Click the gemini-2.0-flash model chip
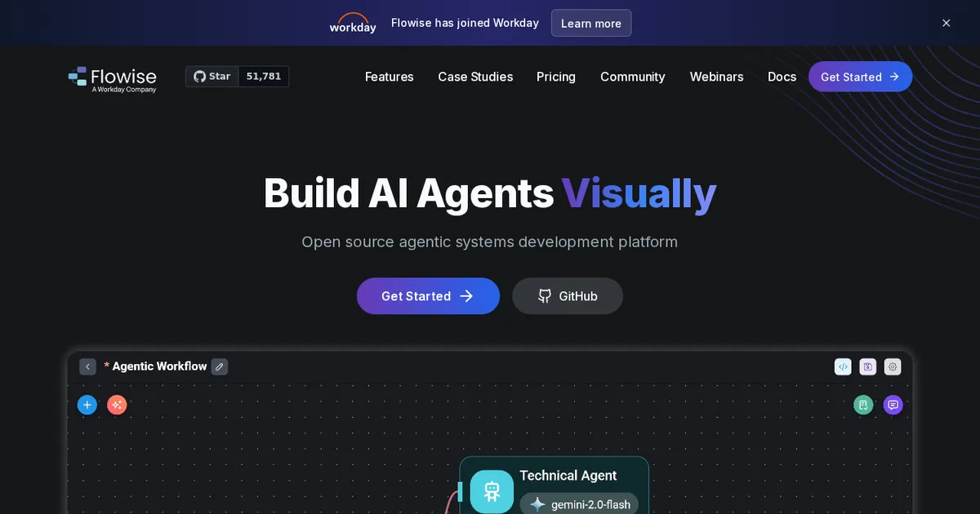 [x=579, y=503]
